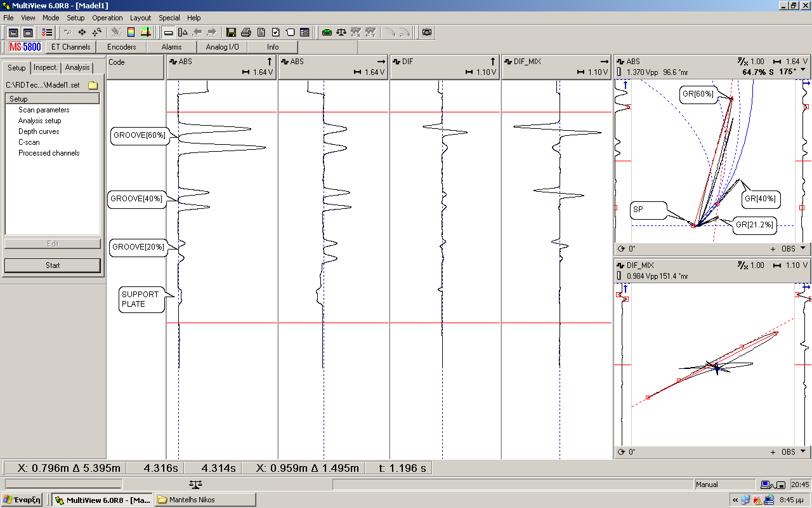Click the SUPPORT PLATE code label
Screen dimensions: 812x508
point(143,299)
